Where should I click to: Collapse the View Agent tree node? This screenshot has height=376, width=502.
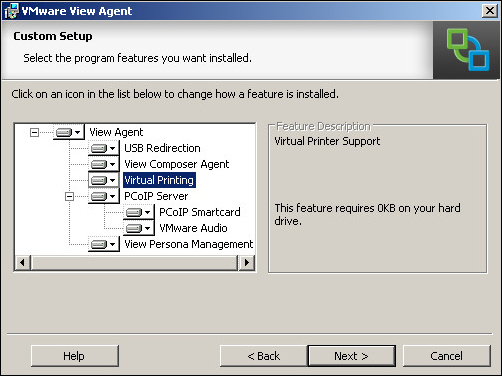coord(34,132)
